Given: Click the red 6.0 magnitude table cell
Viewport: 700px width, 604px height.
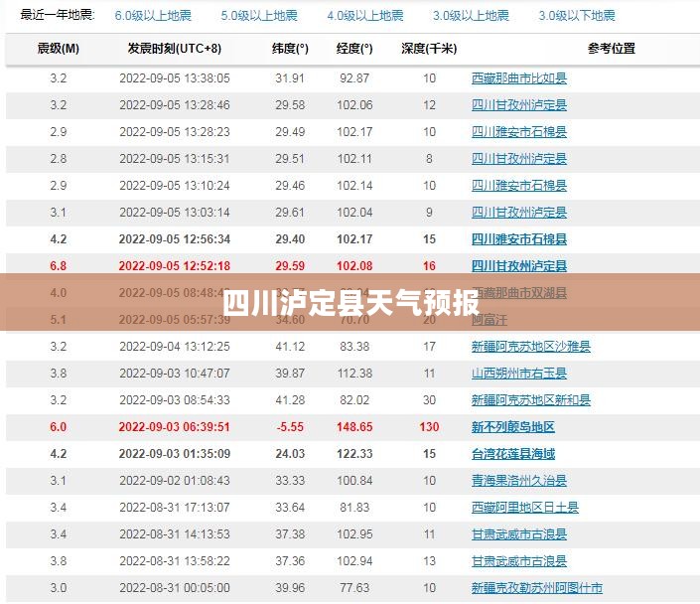Looking at the screenshot, I should click(x=59, y=427).
